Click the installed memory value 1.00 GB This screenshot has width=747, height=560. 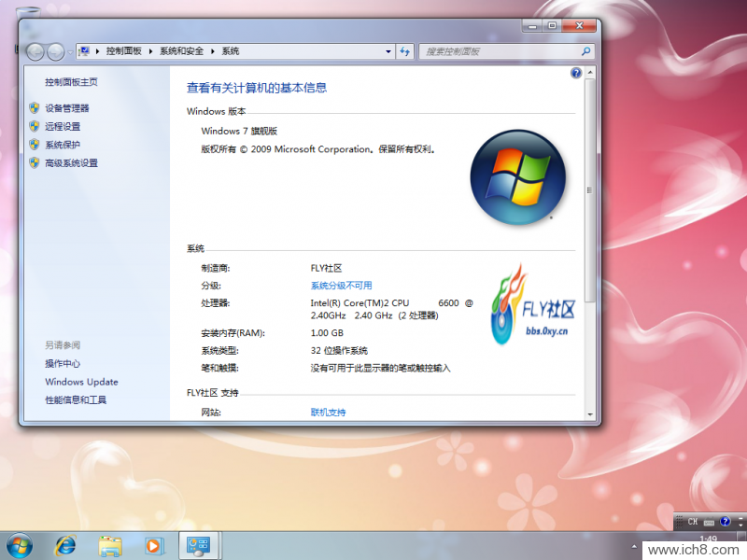click(x=327, y=333)
